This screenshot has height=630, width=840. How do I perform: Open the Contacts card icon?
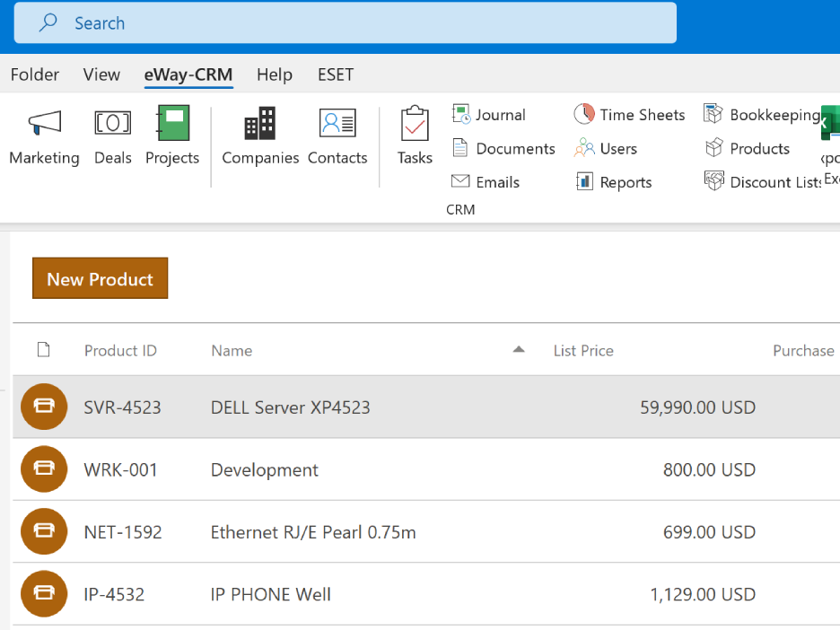point(337,123)
